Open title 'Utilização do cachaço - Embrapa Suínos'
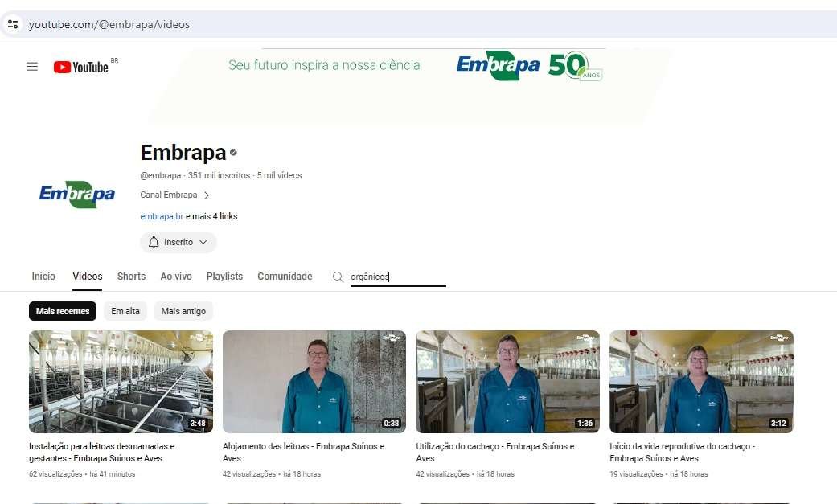Screen dimensions: 837x504 (495, 453)
